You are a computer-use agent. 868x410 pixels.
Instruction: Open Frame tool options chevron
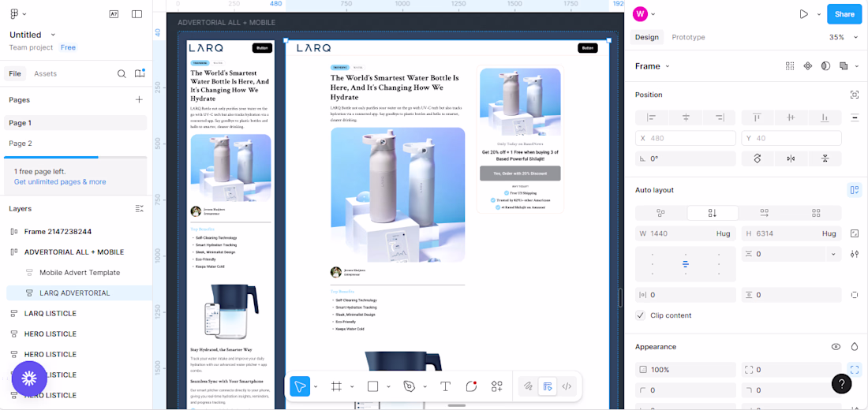(x=351, y=386)
